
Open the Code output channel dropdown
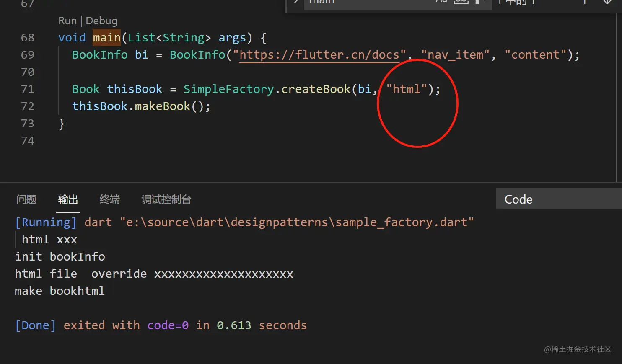(559, 199)
